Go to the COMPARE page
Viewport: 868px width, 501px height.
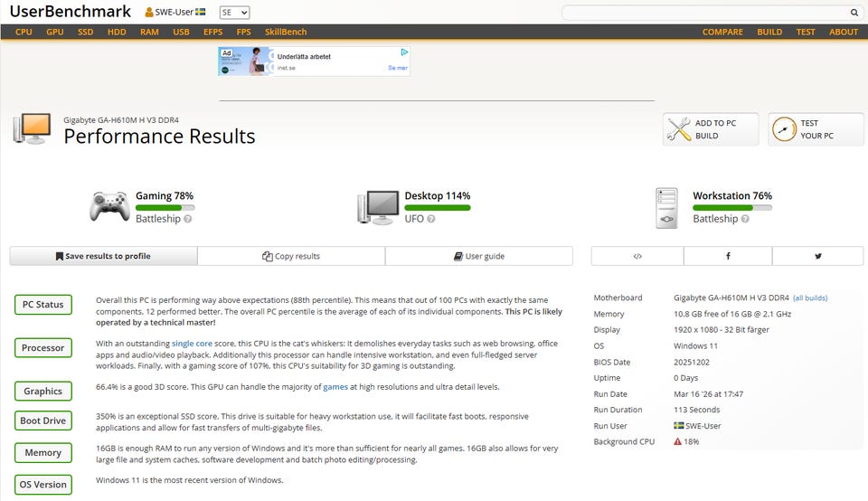pos(722,33)
